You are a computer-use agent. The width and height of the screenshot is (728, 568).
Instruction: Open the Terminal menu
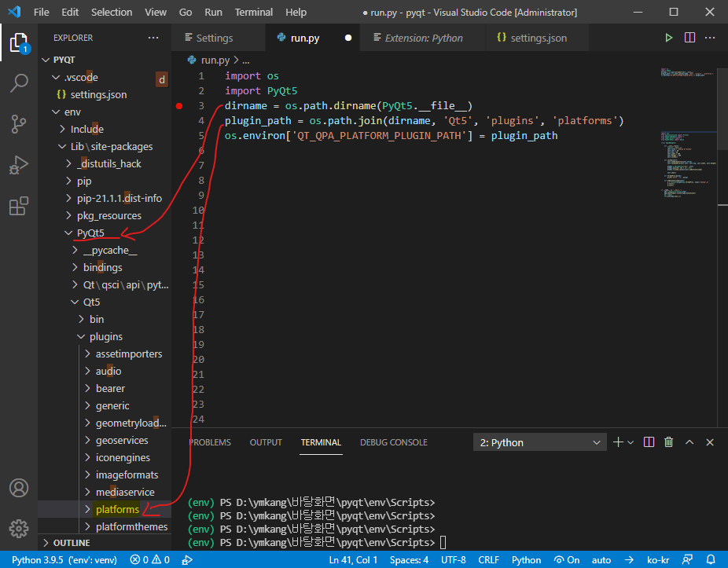pyautogui.click(x=253, y=12)
